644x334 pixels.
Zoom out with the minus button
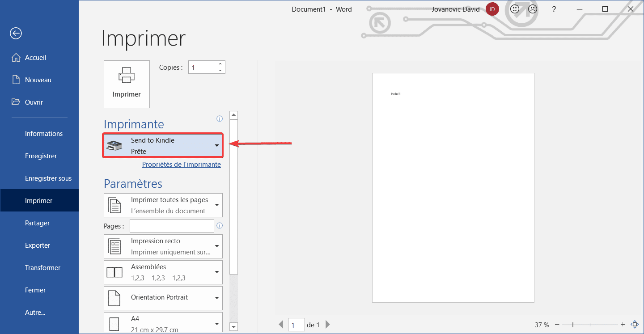(557, 325)
